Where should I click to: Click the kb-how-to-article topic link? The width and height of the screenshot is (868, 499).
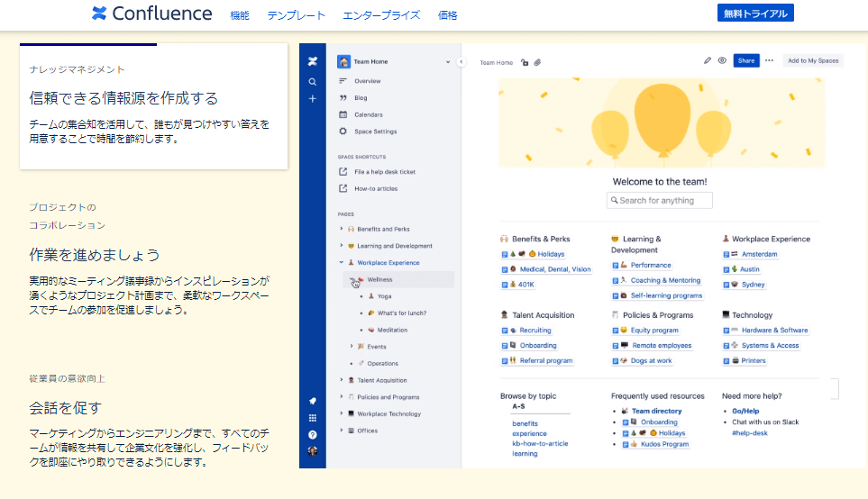point(540,444)
